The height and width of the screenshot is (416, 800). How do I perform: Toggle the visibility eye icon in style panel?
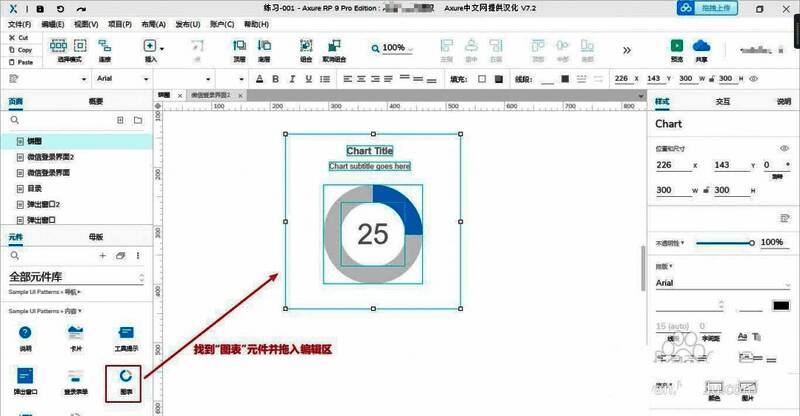784,148
